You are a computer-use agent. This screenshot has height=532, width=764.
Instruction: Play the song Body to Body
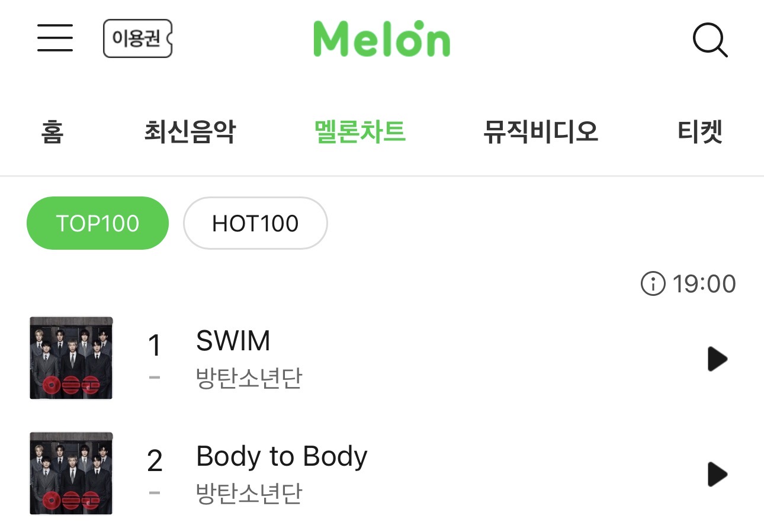tap(717, 474)
